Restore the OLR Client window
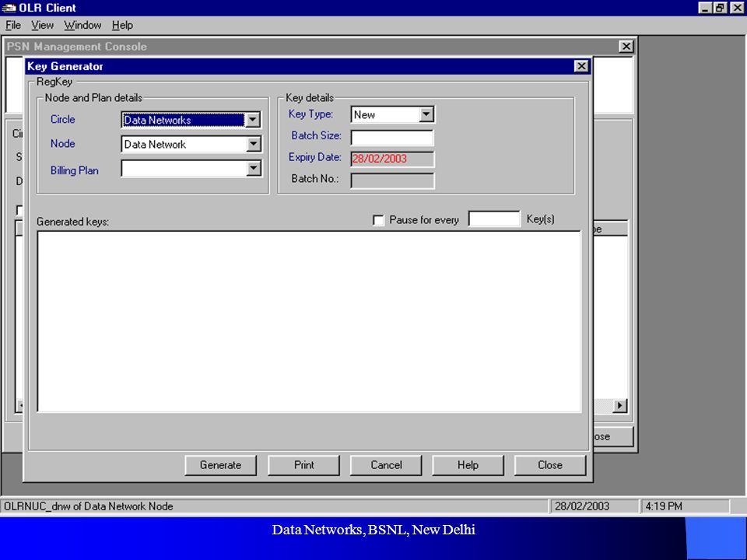747x560 pixels. [720, 8]
